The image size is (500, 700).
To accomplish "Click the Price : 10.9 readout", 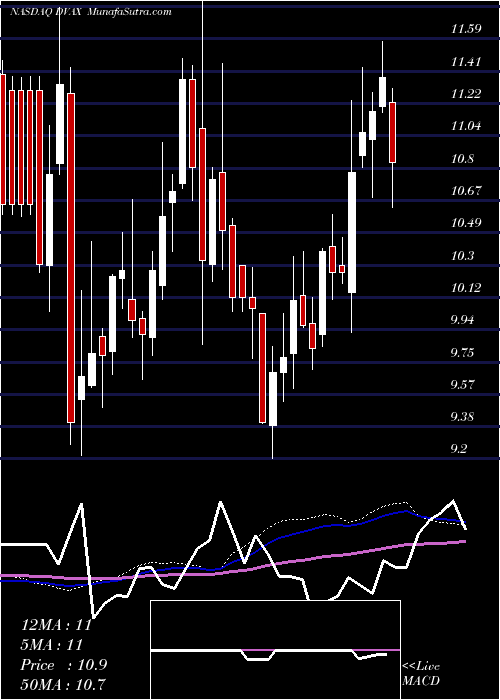I will coord(64,665).
